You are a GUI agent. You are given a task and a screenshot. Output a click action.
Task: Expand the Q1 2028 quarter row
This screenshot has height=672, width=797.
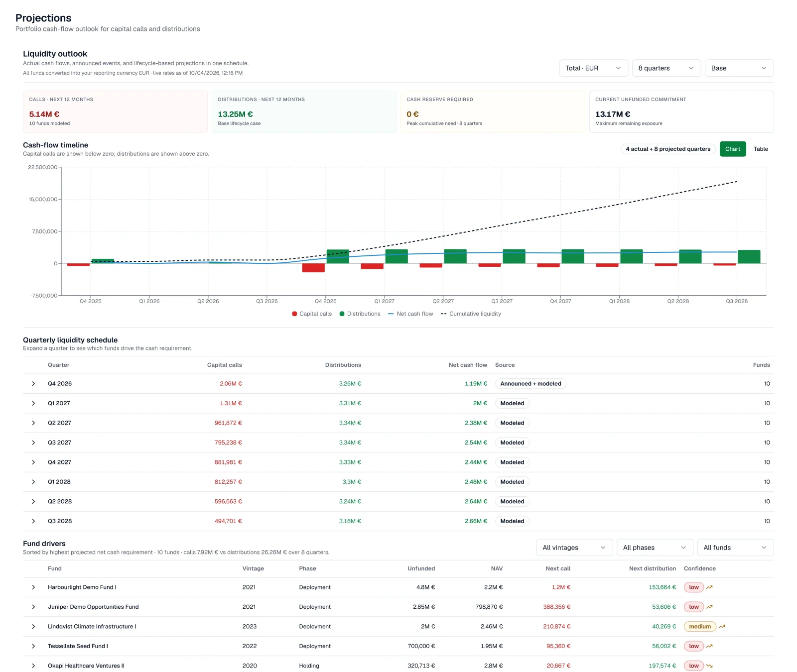33,482
